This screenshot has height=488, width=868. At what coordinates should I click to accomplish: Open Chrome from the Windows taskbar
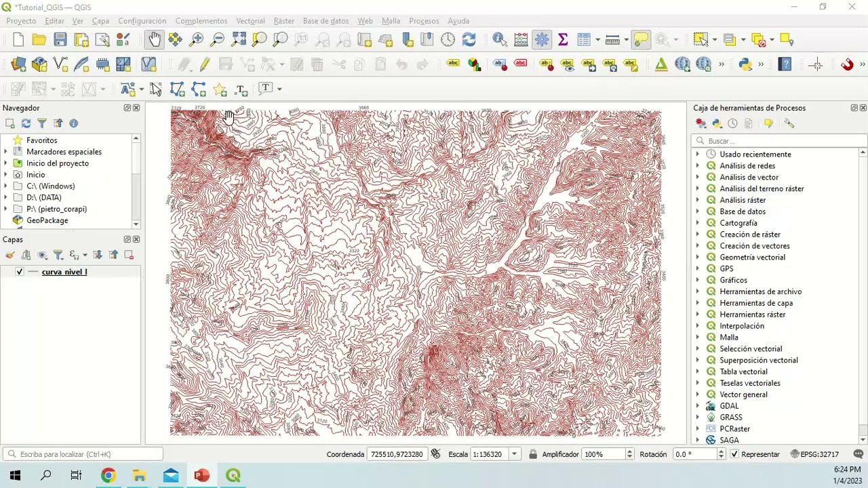click(108, 475)
